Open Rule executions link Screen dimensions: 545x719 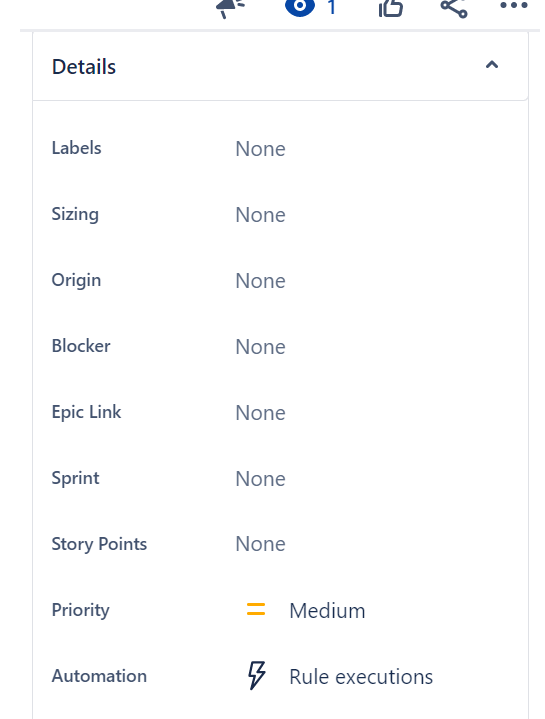pos(361,677)
